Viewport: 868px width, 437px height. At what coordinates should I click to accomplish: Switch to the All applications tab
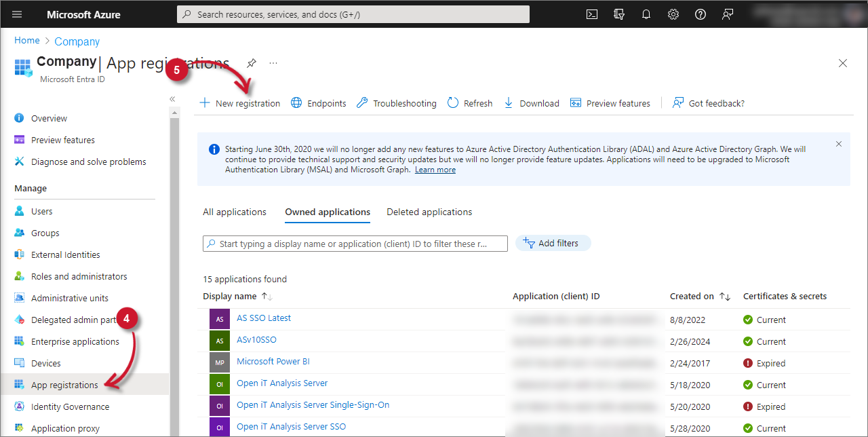[234, 212]
